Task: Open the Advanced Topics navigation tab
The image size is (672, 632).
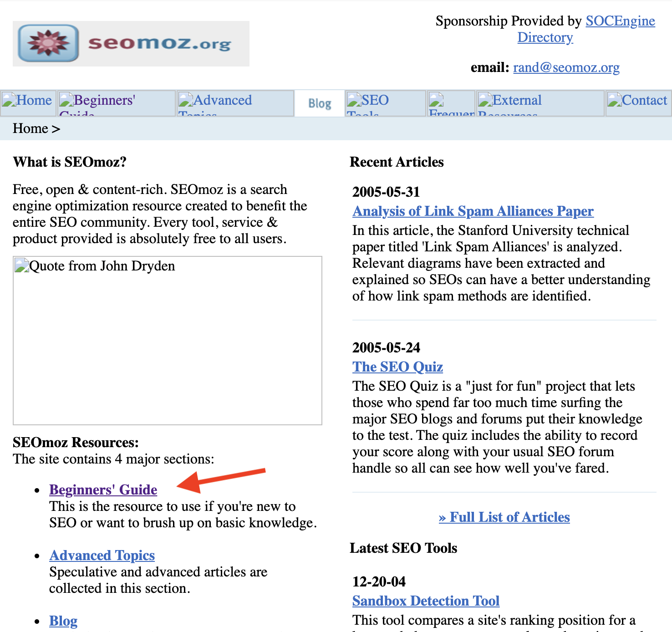Action: [235, 103]
